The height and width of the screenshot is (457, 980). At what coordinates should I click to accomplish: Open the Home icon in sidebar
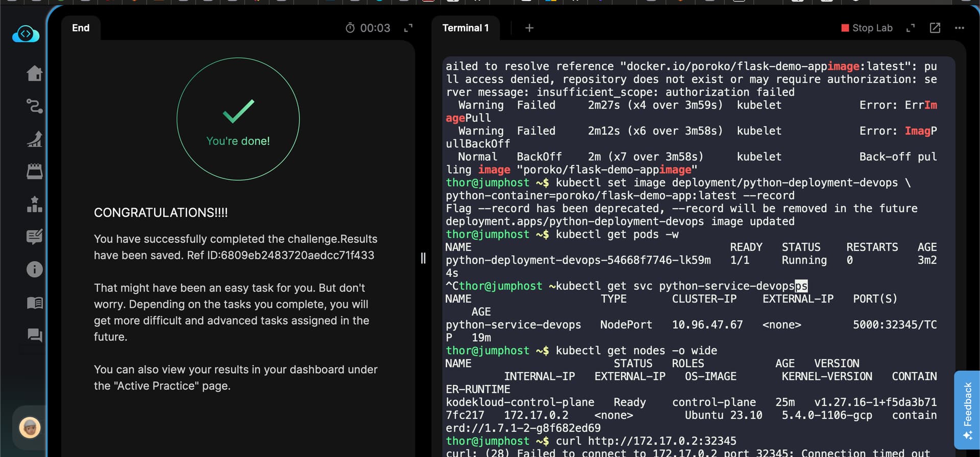34,73
